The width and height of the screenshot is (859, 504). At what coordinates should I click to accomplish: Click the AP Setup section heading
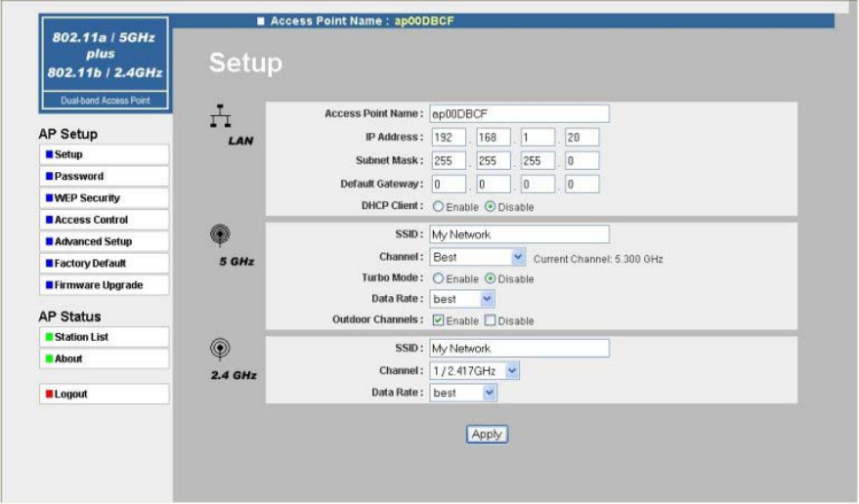coord(68,134)
